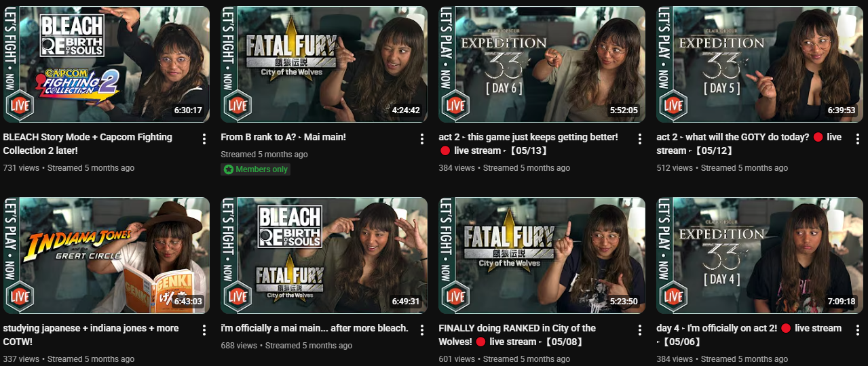Click the 5:52:05 duration badge

click(x=624, y=110)
